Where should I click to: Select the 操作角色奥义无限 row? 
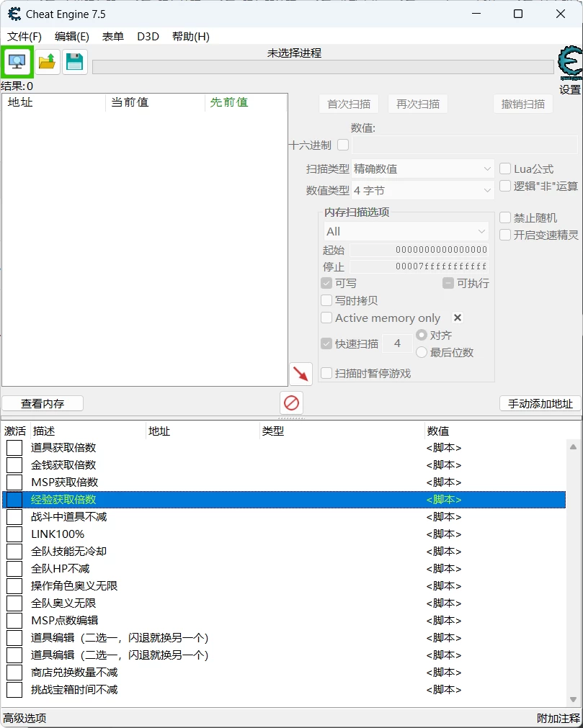point(284,586)
